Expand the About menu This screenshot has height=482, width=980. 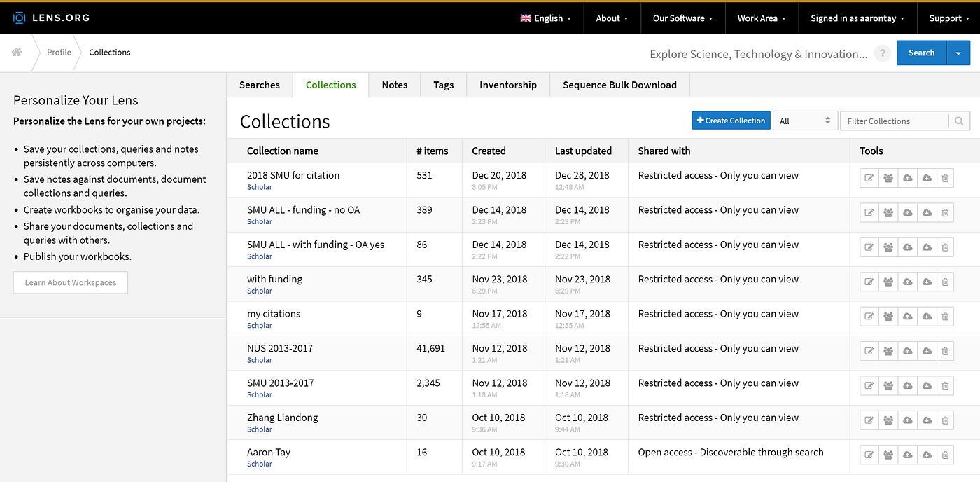click(612, 18)
